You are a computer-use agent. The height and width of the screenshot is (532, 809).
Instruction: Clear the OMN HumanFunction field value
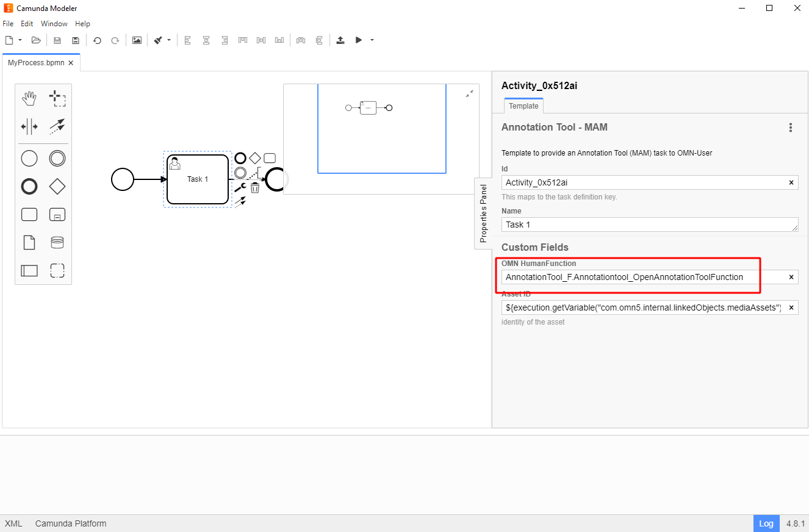click(x=791, y=277)
